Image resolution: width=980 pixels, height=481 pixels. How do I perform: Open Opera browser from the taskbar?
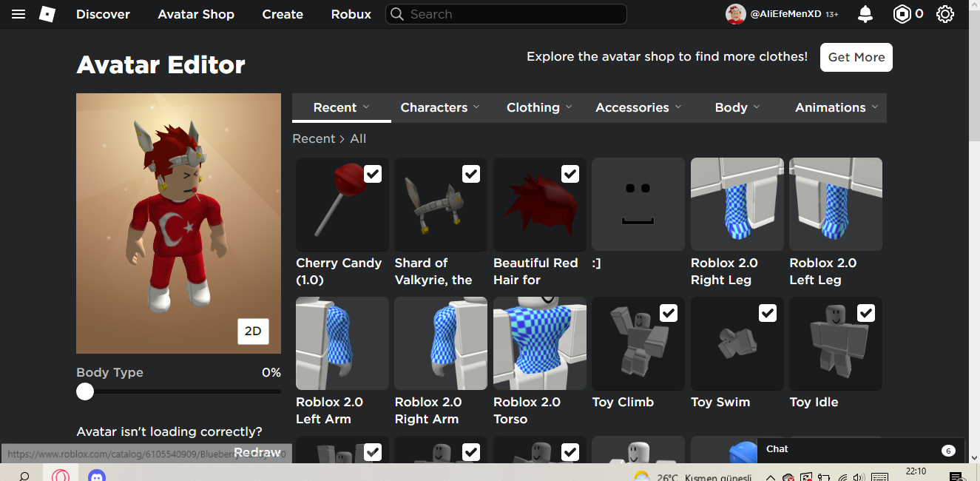(x=61, y=475)
